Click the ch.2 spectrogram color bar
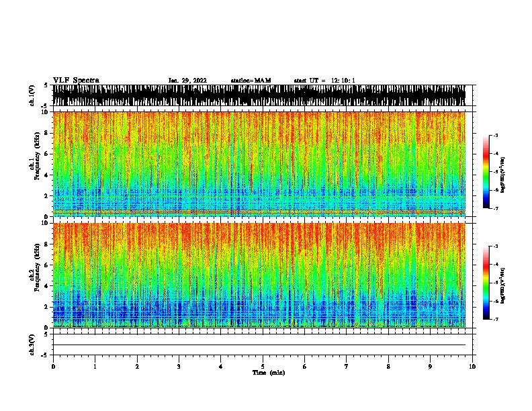This screenshot has height=411, width=532. [x=486, y=283]
